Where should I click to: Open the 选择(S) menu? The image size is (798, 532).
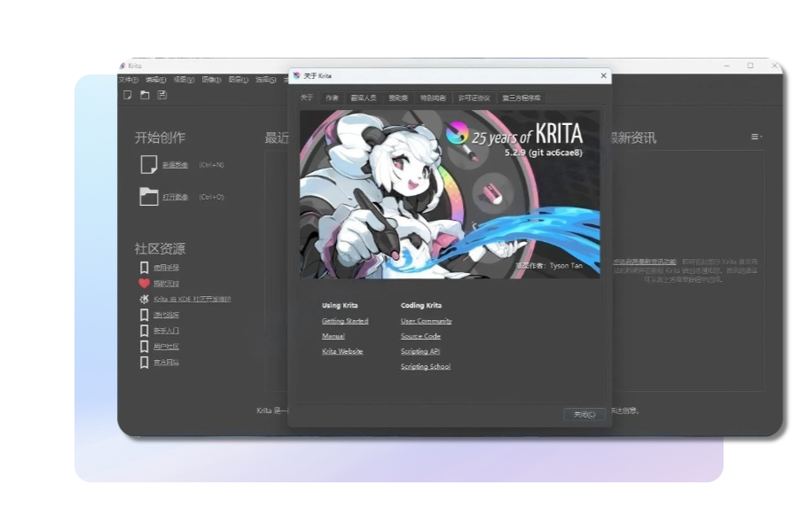(x=266, y=80)
